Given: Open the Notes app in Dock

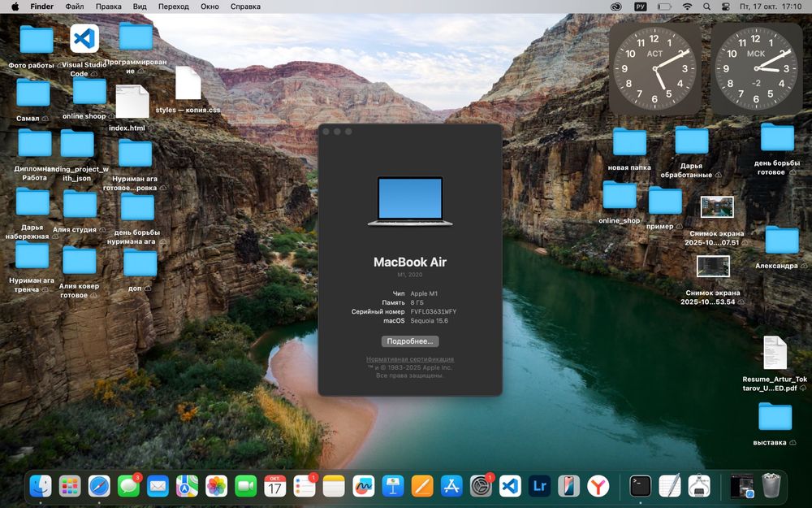Looking at the screenshot, I should [x=334, y=486].
